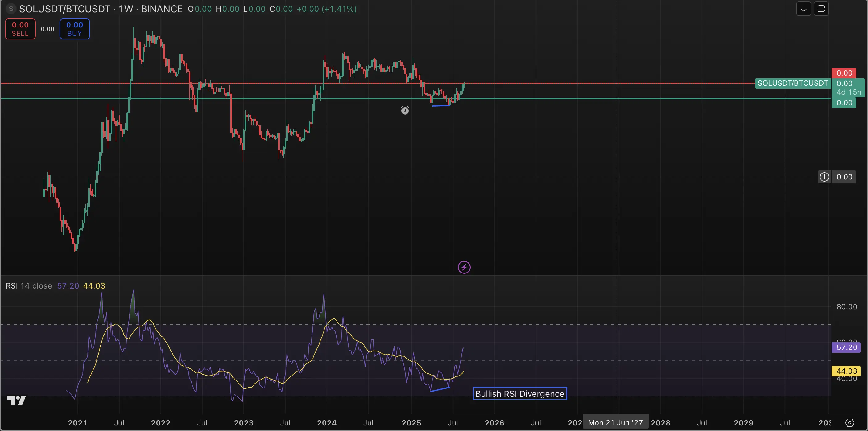This screenshot has height=431, width=868.
Task: Click the SOLUSDT/BTCUSDT label on the price axis
Action: (x=792, y=83)
